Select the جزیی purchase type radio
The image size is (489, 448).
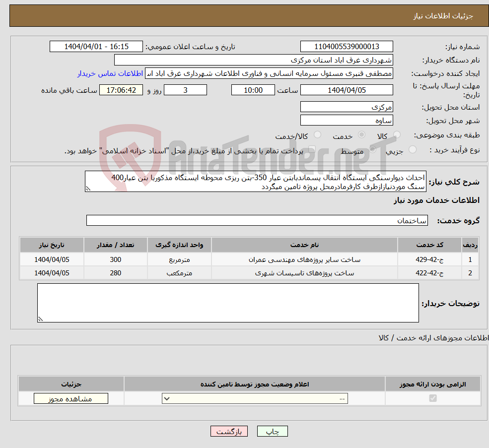[x=412, y=150]
